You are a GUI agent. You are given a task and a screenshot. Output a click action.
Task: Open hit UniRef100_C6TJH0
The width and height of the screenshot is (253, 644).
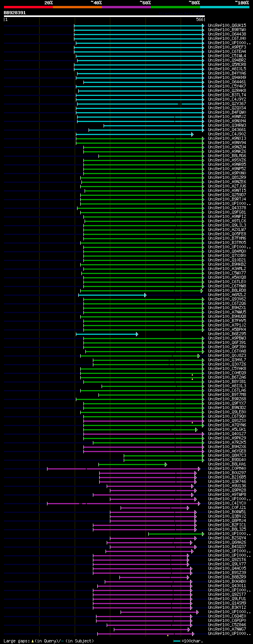tap(227, 39)
